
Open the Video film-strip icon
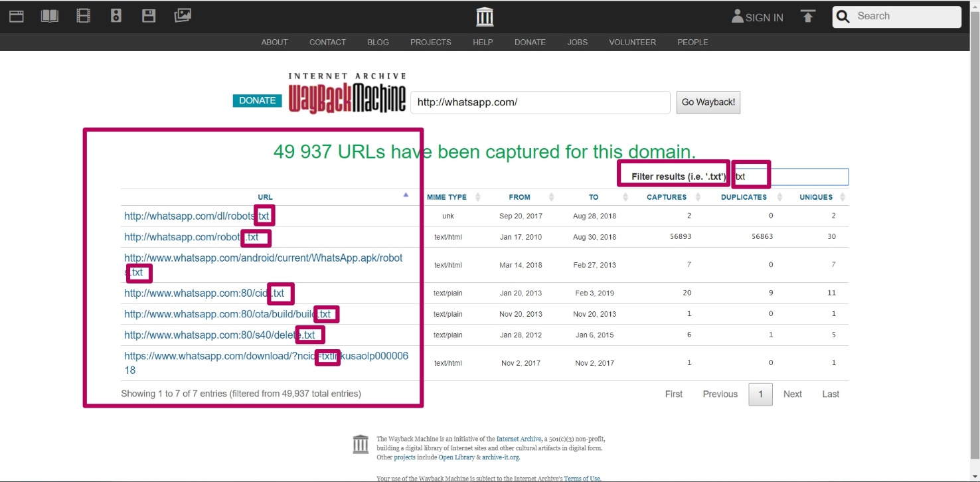point(83,16)
